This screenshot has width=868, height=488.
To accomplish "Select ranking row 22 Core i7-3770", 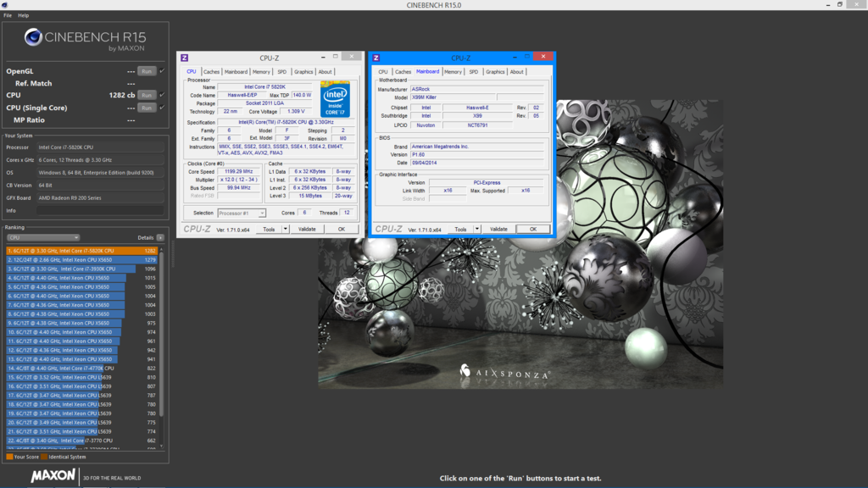I will (82, 441).
